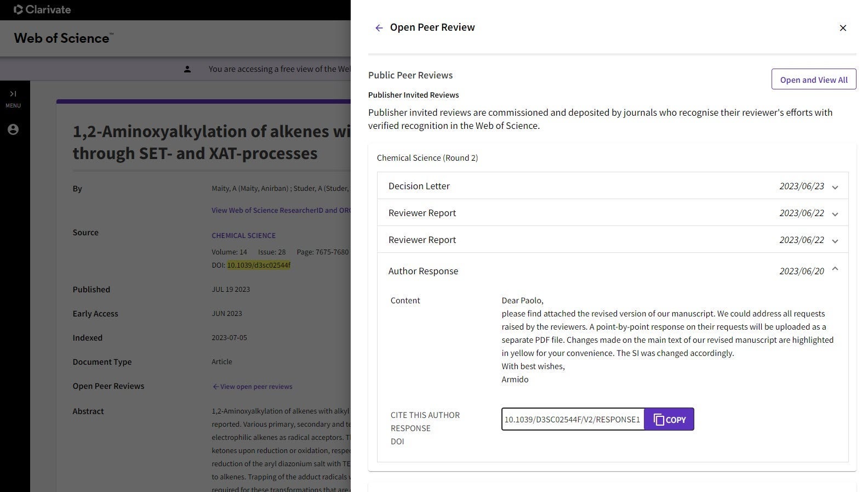Click the Early Access value JUN 2023

pos(227,313)
